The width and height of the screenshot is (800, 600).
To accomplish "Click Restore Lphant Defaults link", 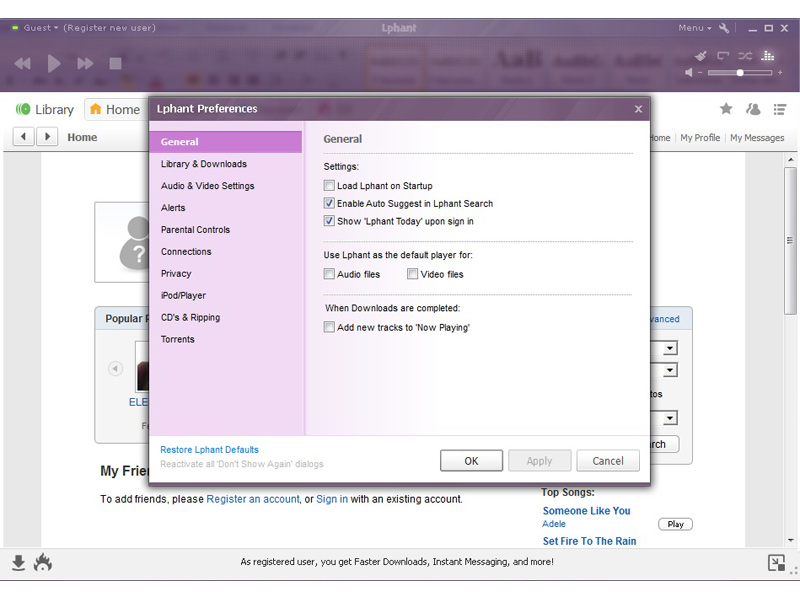I will point(209,450).
